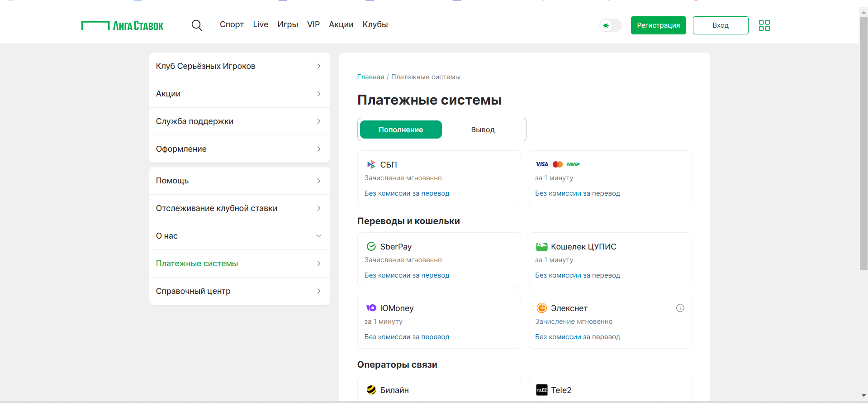Open Акции sidebar chevron

pos(319,94)
